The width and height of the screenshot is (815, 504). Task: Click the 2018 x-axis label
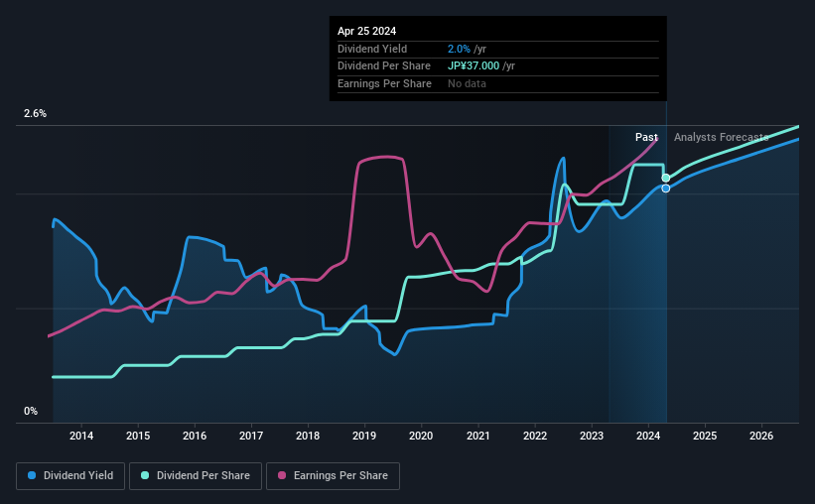point(308,436)
